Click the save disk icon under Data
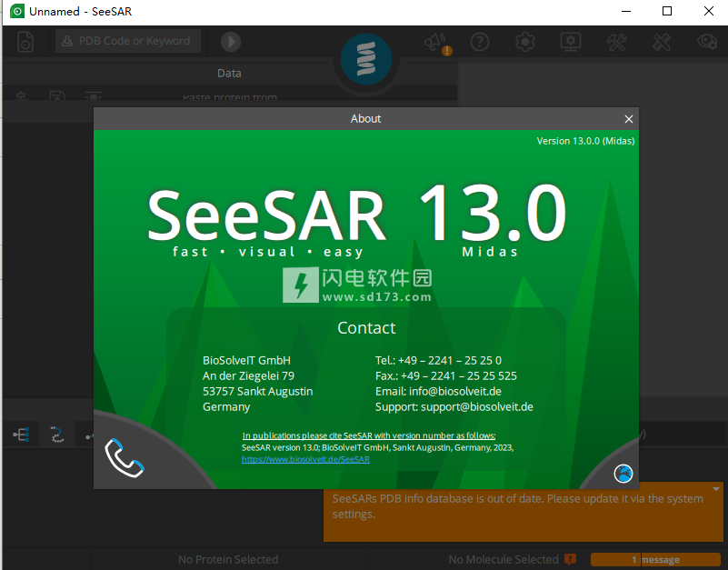 [x=57, y=96]
